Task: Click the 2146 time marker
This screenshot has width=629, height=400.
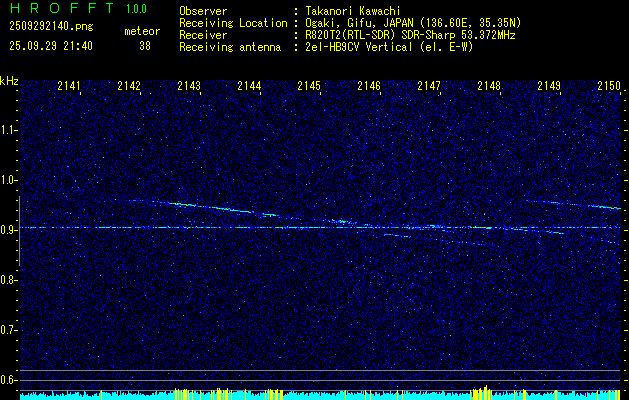Action: [369, 86]
